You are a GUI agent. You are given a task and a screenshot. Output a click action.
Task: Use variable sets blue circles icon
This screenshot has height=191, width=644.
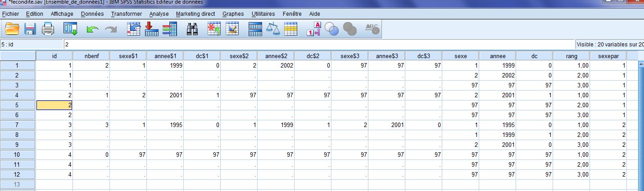[332, 30]
